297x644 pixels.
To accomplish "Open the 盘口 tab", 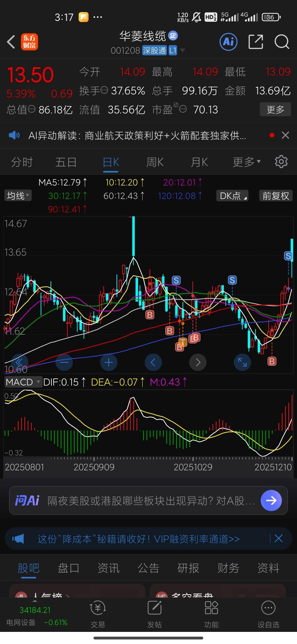I will pos(68,568).
